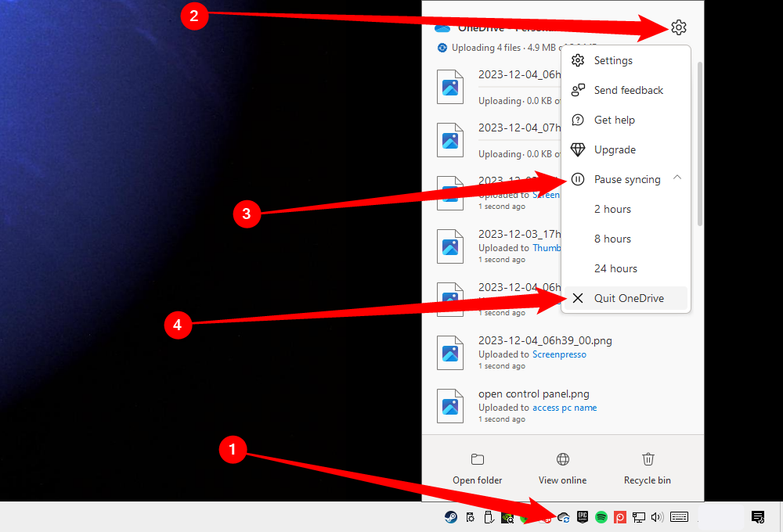The width and height of the screenshot is (783, 532).
Task: Choose the 2 hours pause option
Action: (x=612, y=209)
